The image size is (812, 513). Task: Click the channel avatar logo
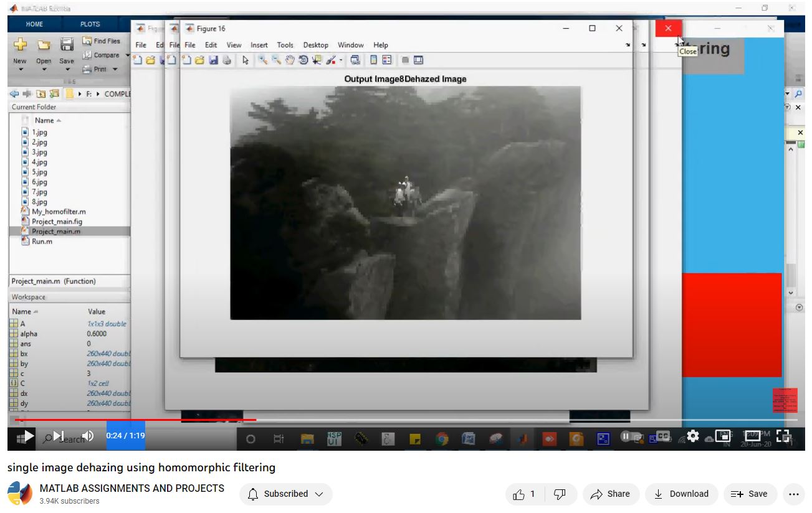[x=20, y=494]
